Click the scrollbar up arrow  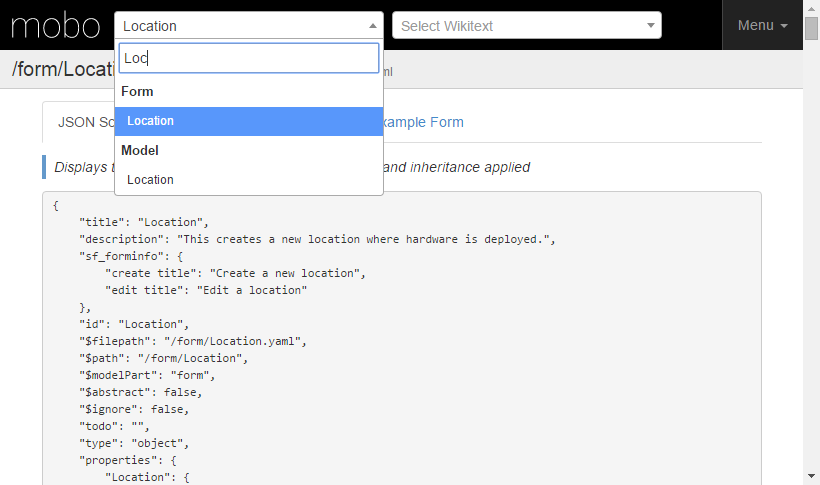[811, 9]
